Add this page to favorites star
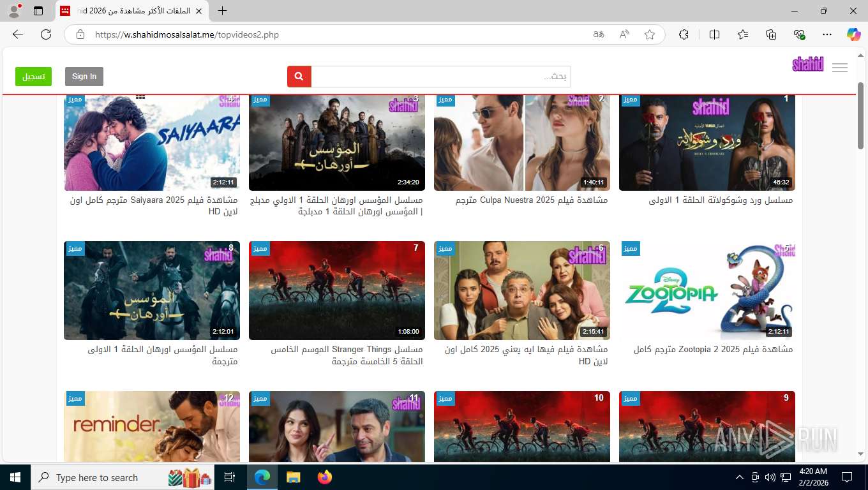The width and height of the screenshot is (868, 490). pos(650,34)
